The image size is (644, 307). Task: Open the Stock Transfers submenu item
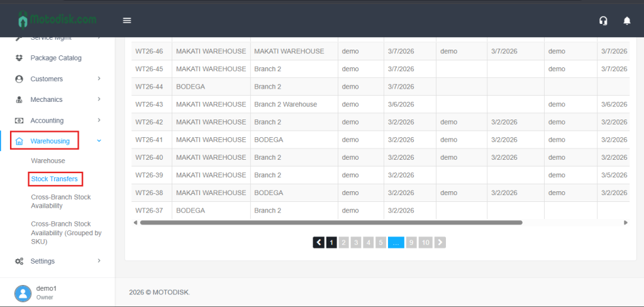[x=55, y=179]
